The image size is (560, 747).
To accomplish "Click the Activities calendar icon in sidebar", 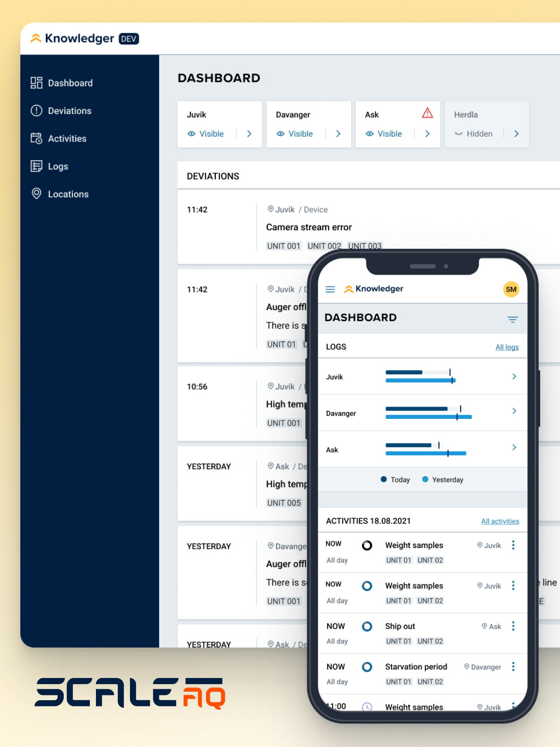I will click(x=36, y=139).
